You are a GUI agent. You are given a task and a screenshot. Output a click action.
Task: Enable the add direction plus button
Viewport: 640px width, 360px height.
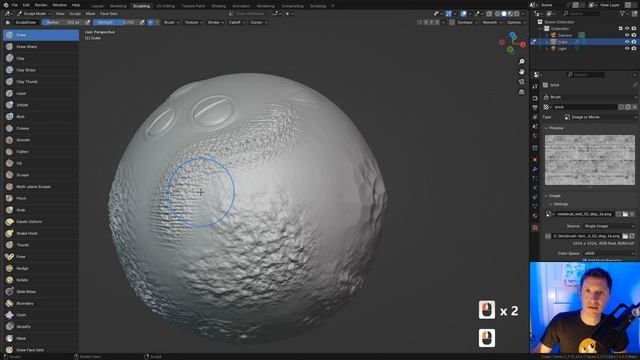(150, 22)
